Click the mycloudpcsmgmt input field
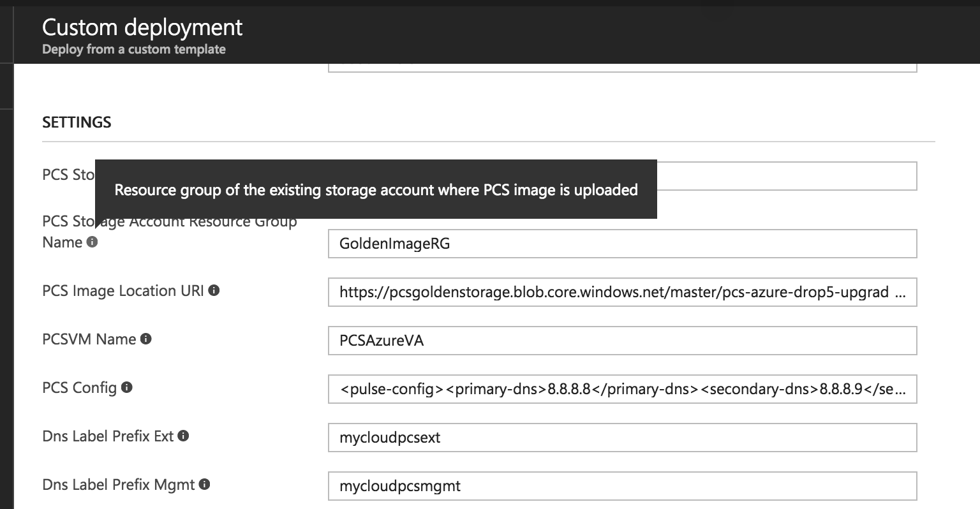980x509 pixels. point(622,486)
